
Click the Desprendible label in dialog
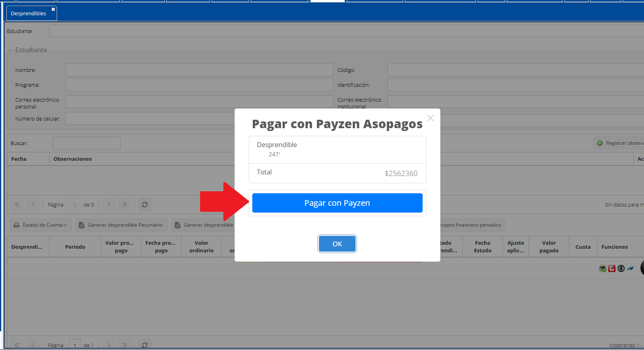pyautogui.click(x=277, y=145)
